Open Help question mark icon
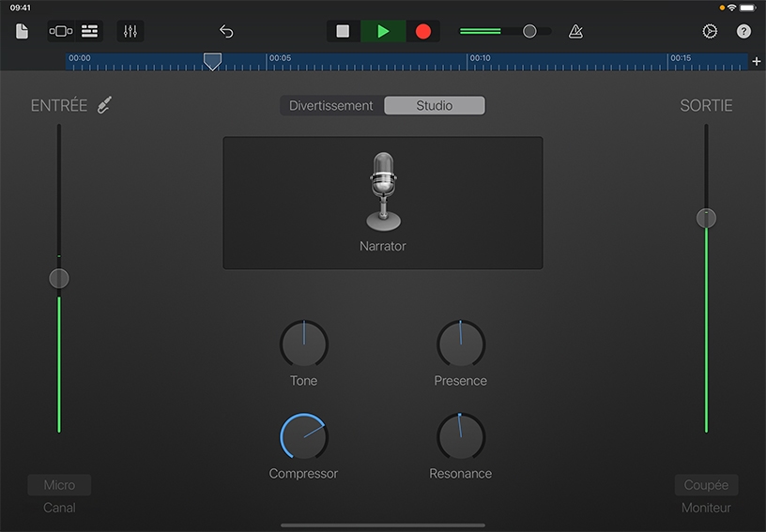Viewport: 766px width, 532px height. click(x=743, y=31)
